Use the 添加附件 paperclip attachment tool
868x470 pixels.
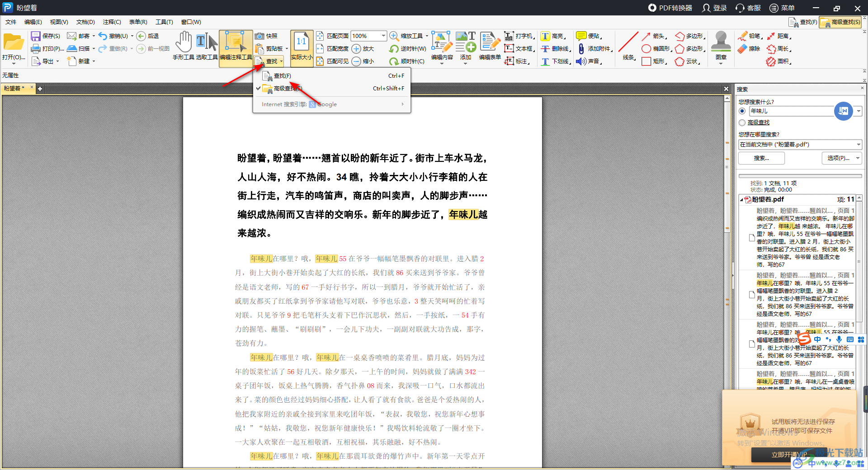point(594,48)
